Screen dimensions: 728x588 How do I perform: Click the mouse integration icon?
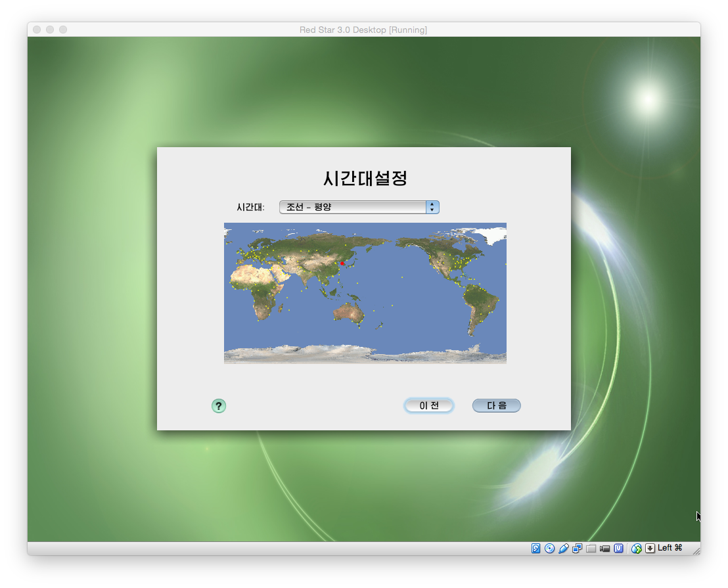tap(636, 549)
